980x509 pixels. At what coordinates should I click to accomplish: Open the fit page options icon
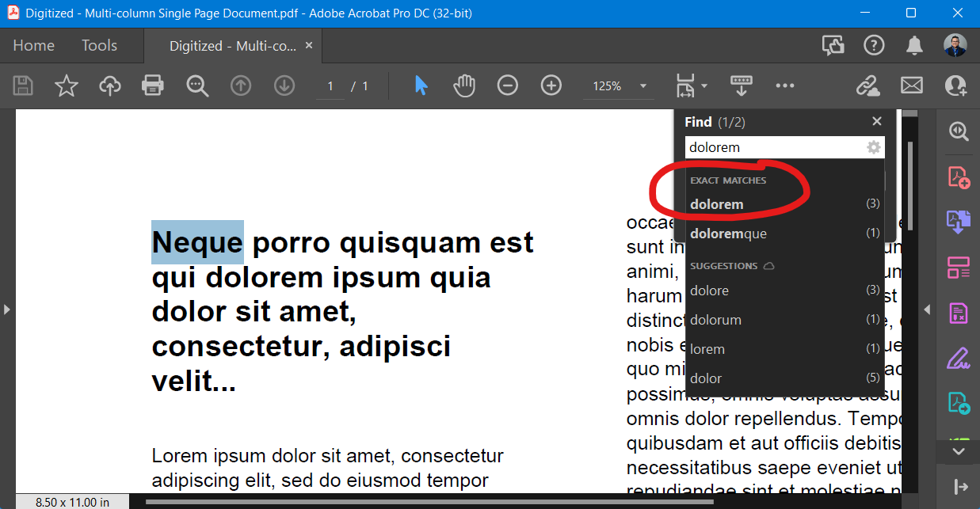coord(684,85)
